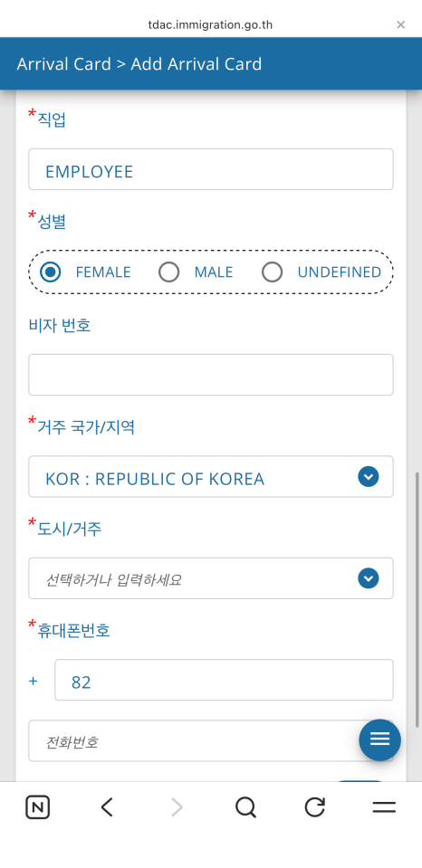Open the browser bottom menu lines icon
Screen dimensions: 422x868
(384, 807)
